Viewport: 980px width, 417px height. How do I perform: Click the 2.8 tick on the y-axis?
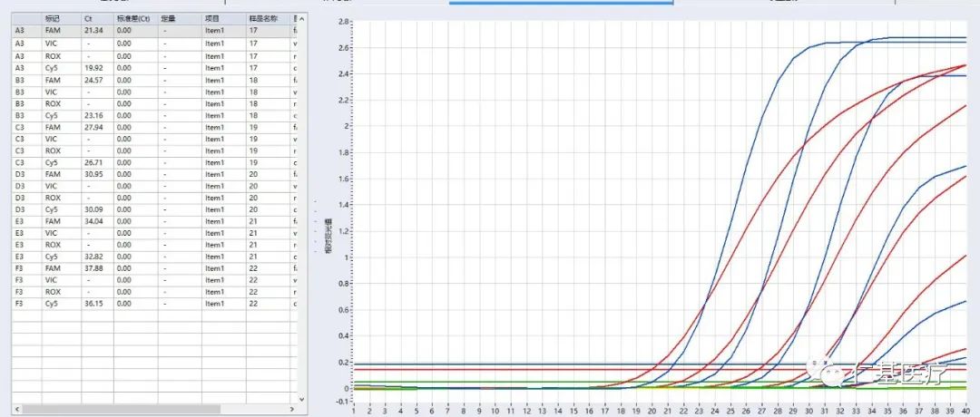[343, 21]
